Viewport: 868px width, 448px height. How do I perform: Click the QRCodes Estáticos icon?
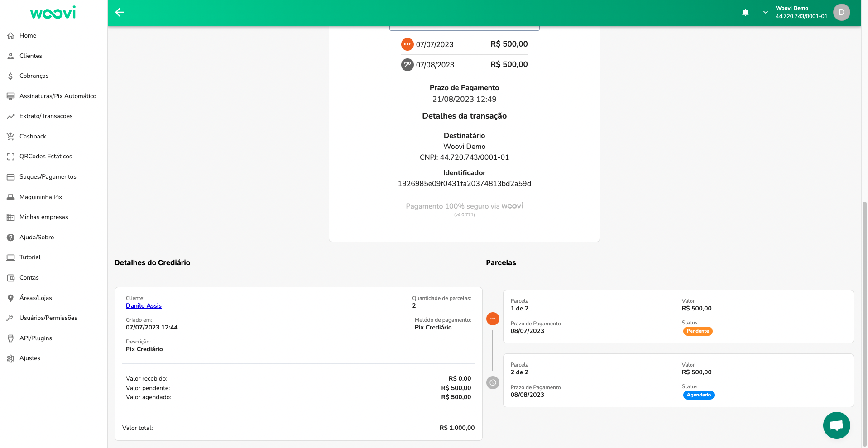point(10,157)
